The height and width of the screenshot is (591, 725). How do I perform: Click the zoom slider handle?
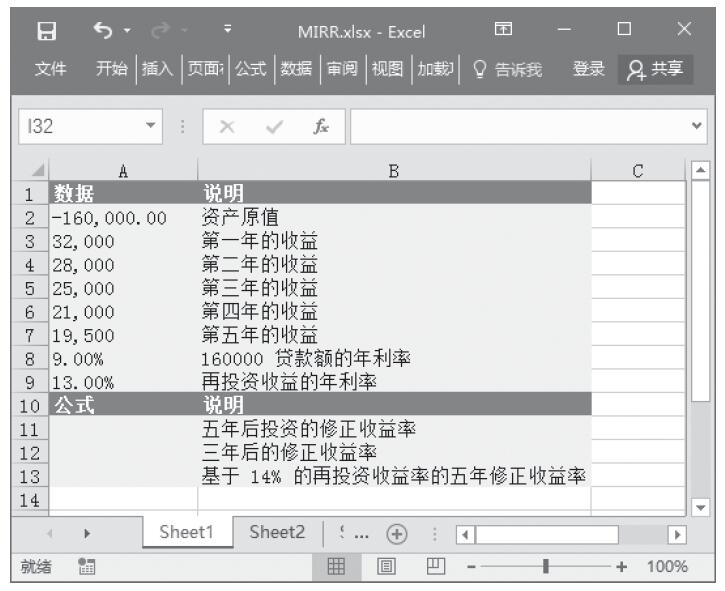click(545, 567)
